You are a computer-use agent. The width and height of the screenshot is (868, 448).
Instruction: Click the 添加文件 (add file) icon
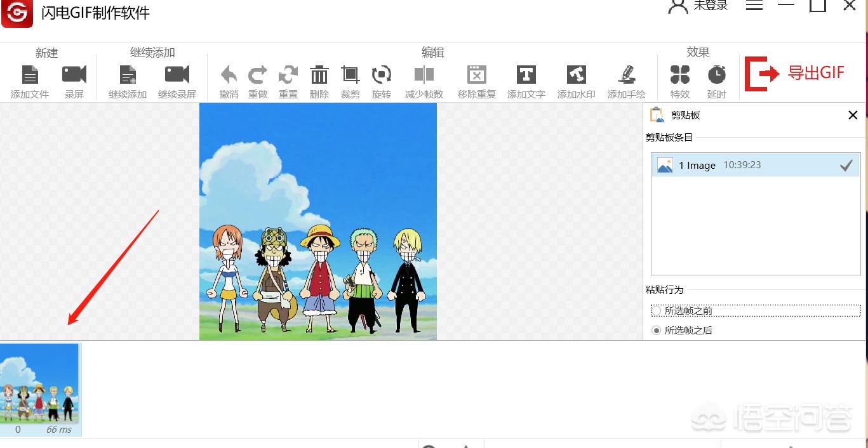pos(30,76)
